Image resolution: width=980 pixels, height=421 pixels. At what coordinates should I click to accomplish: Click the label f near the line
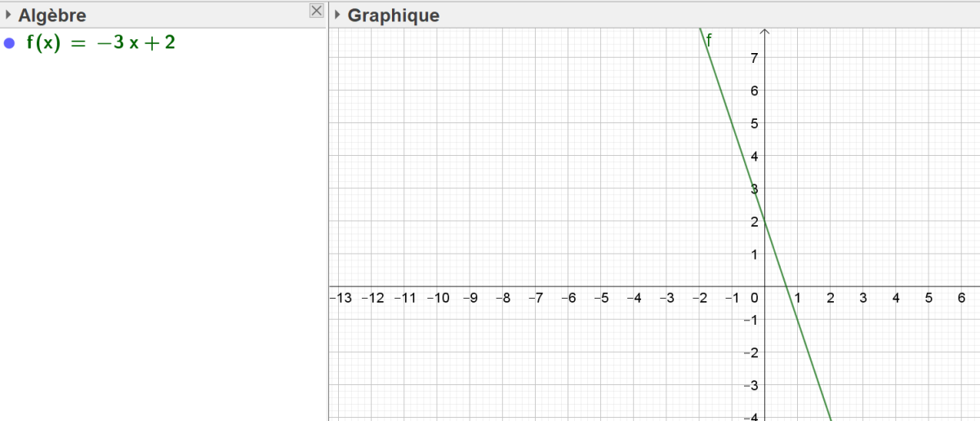[709, 39]
